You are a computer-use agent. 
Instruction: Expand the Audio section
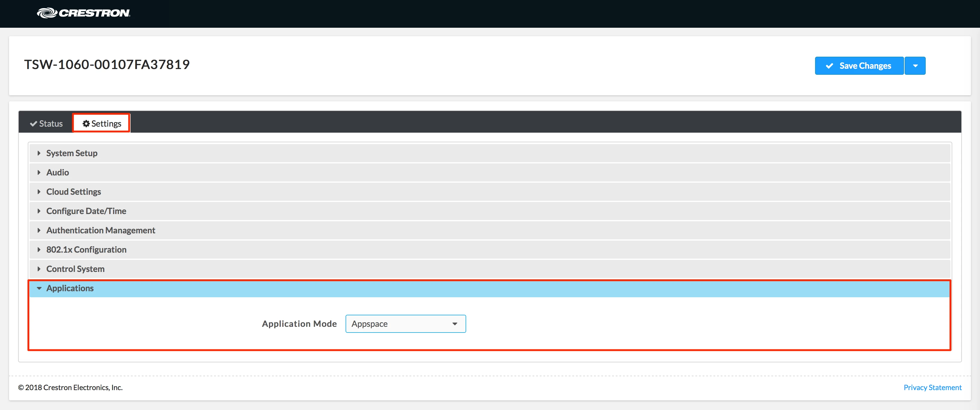coord(58,173)
